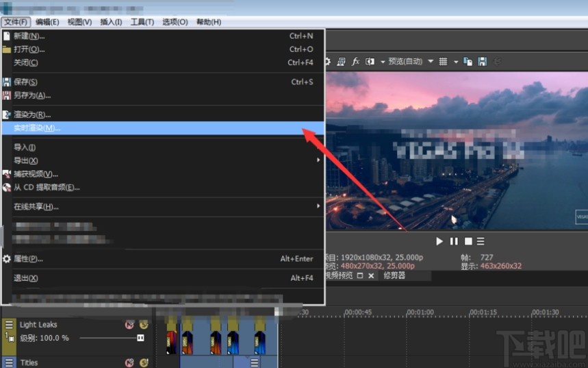Select the last blue Light Leaks clip

pos(260,343)
